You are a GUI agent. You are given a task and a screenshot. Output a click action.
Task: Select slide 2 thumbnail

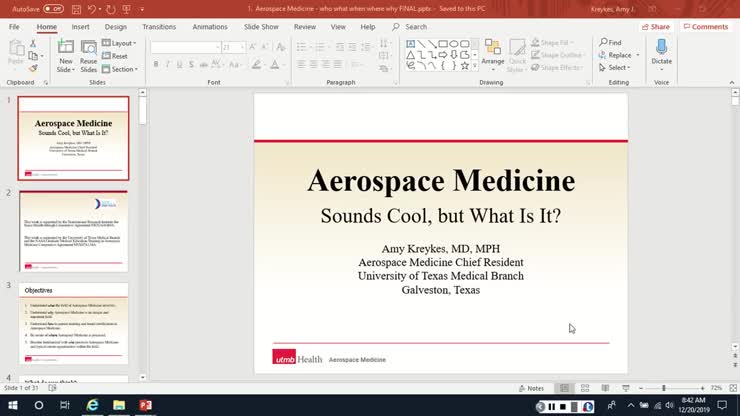point(74,231)
